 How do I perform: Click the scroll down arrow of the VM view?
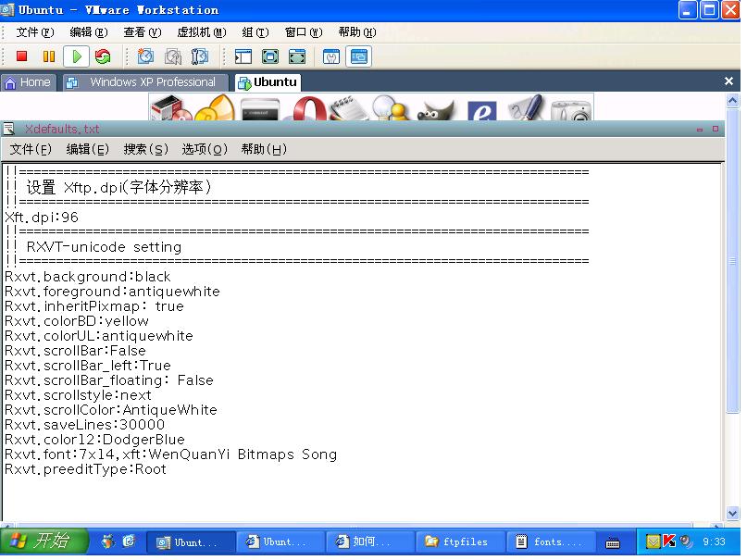click(733, 514)
